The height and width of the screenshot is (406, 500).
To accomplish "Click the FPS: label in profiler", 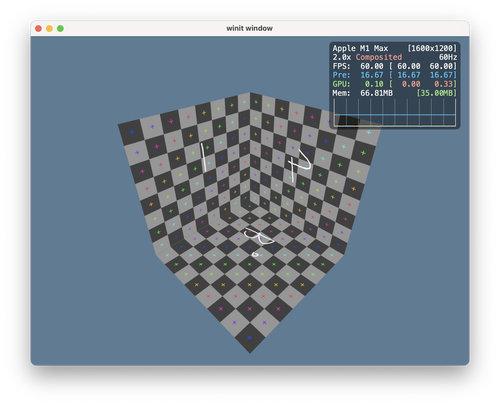I will point(341,66).
